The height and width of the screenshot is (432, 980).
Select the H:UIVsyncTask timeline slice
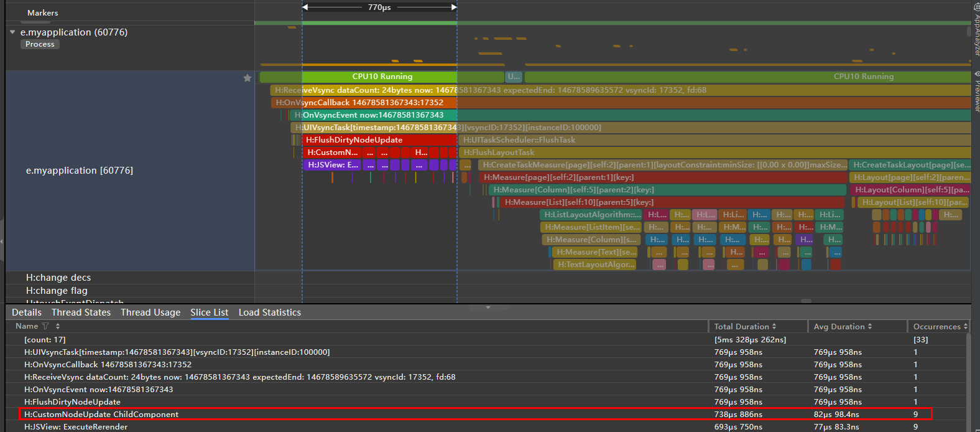coord(631,128)
